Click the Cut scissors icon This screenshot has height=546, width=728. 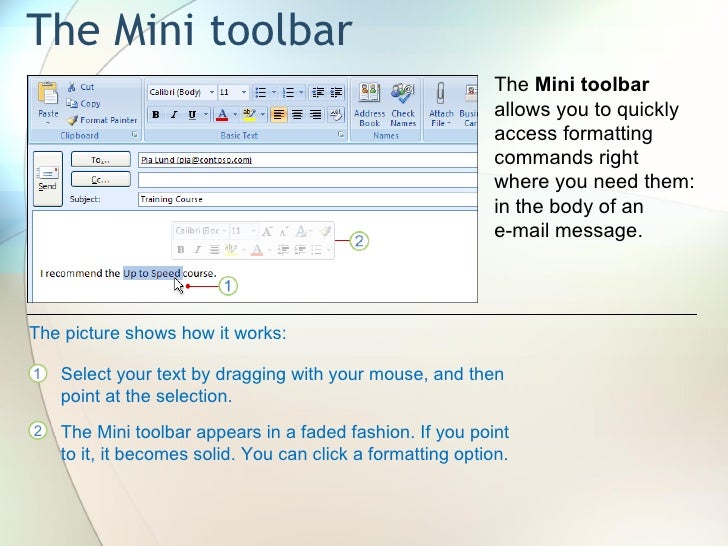tap(72, 87)
